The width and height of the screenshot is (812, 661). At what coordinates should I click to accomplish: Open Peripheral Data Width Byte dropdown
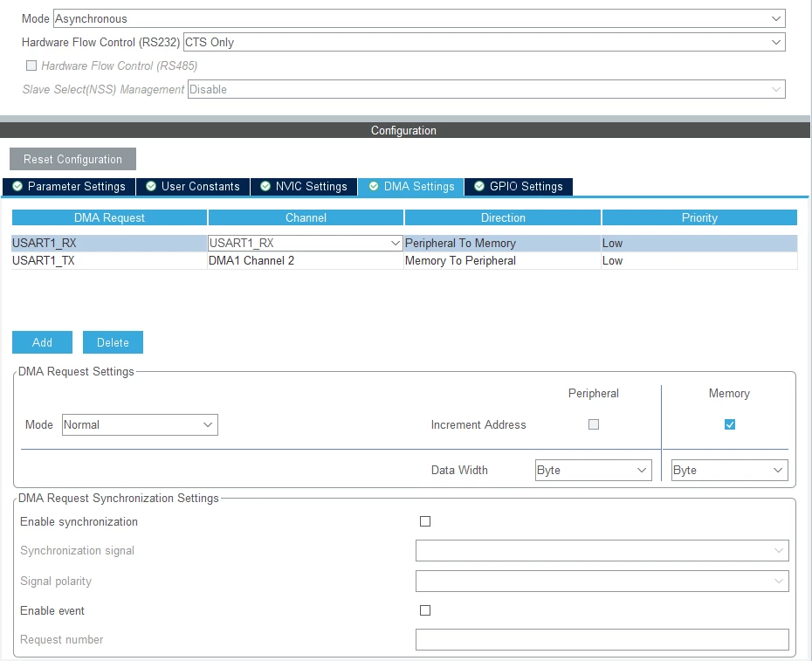pyautogui.click(x=594, y=471)
